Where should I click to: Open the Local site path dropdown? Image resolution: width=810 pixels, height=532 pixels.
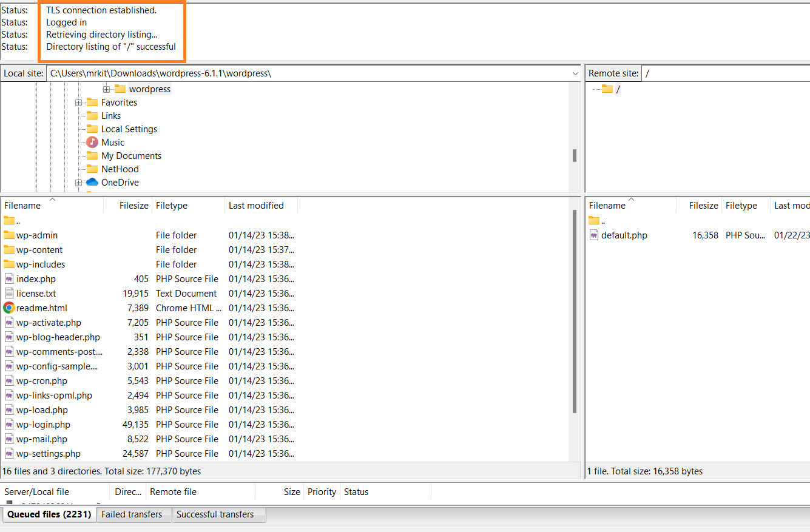coord(575,73)
